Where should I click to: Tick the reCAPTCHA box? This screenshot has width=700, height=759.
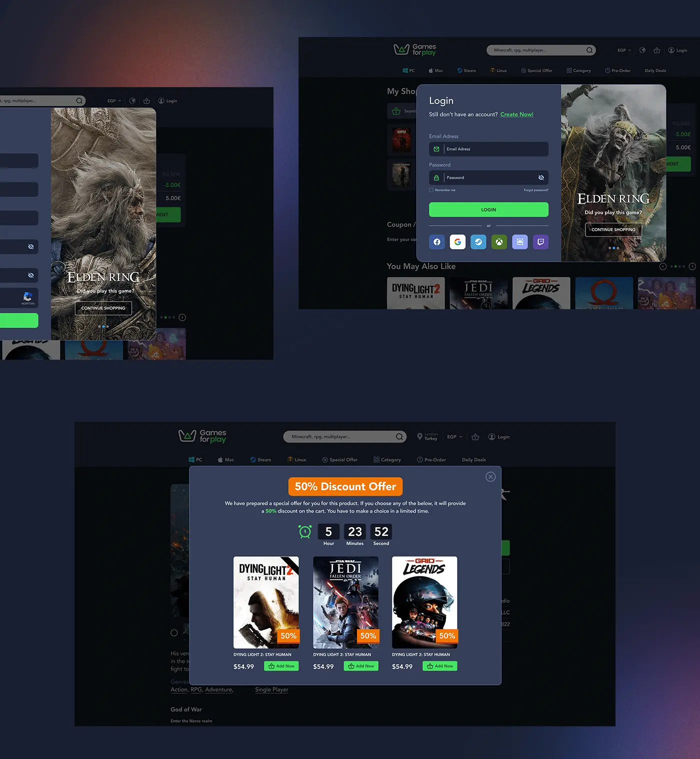27,298
